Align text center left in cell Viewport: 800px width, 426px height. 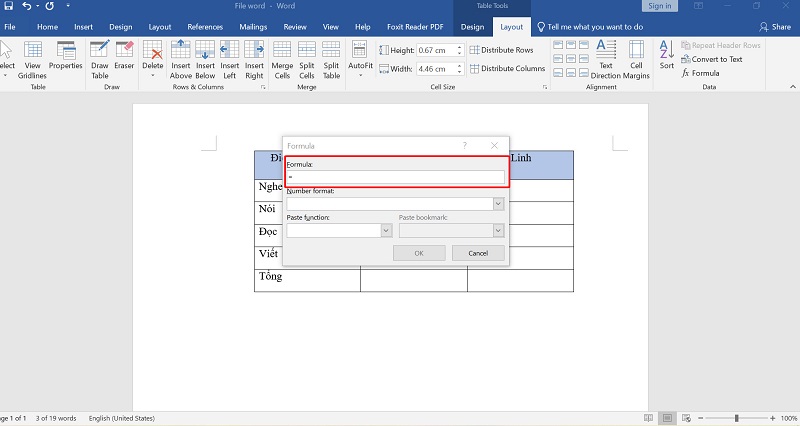point(558,59)
